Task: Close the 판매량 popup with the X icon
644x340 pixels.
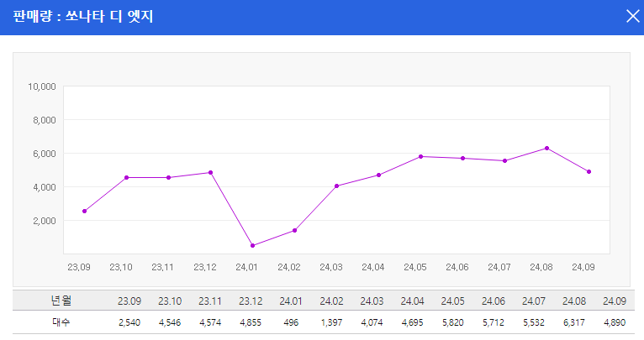Action: tap(632, 17)
